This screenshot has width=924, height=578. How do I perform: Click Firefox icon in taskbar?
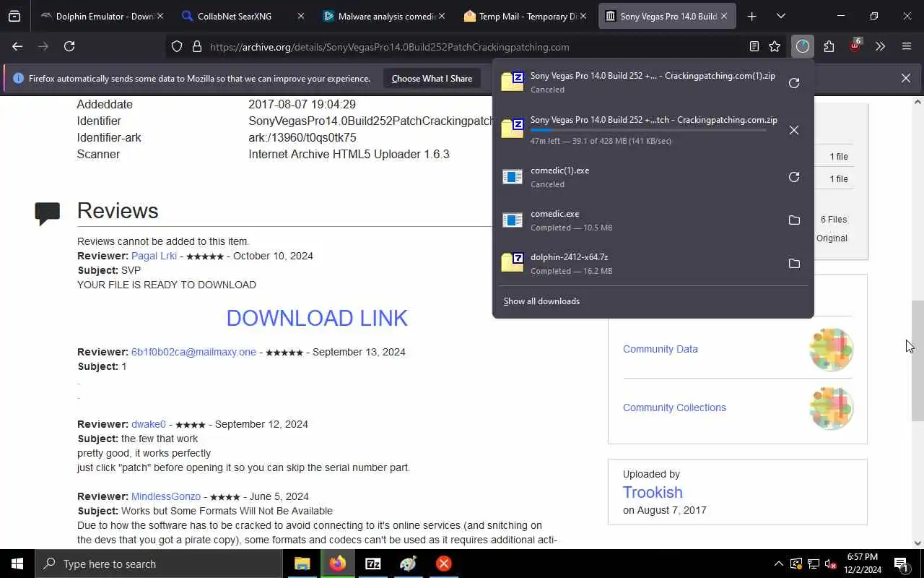click(338, 564)
